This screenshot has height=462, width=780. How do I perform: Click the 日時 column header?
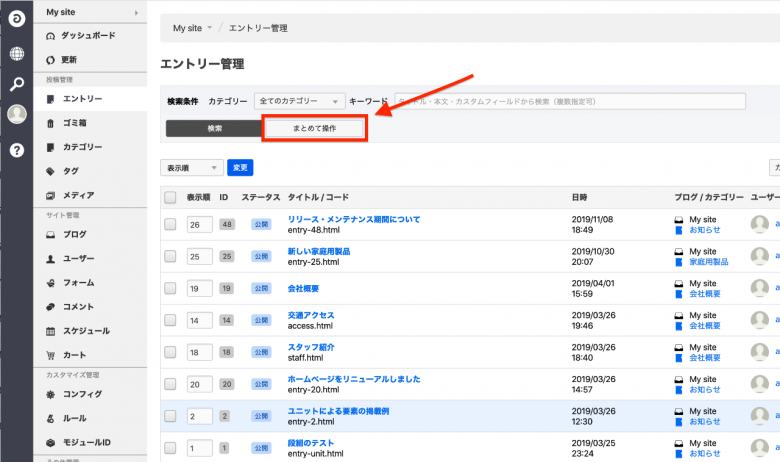pyautogui.click(x=580, y=197)
